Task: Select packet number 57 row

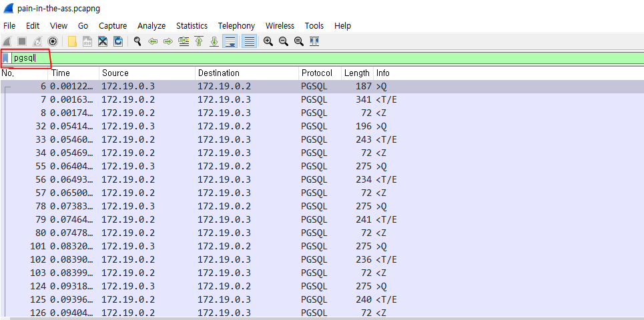Action: click(322, 193)
